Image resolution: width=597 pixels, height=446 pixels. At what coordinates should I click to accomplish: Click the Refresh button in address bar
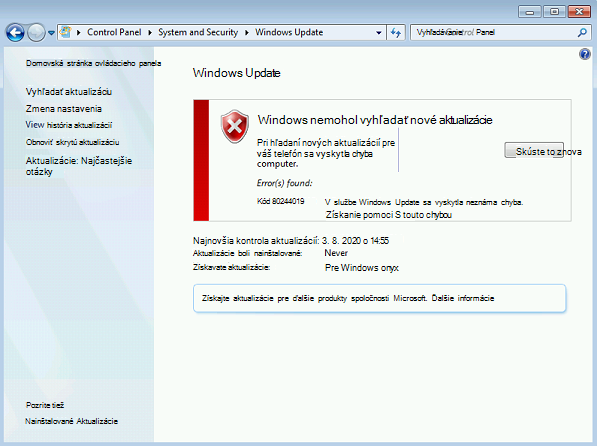click(396, 33)
